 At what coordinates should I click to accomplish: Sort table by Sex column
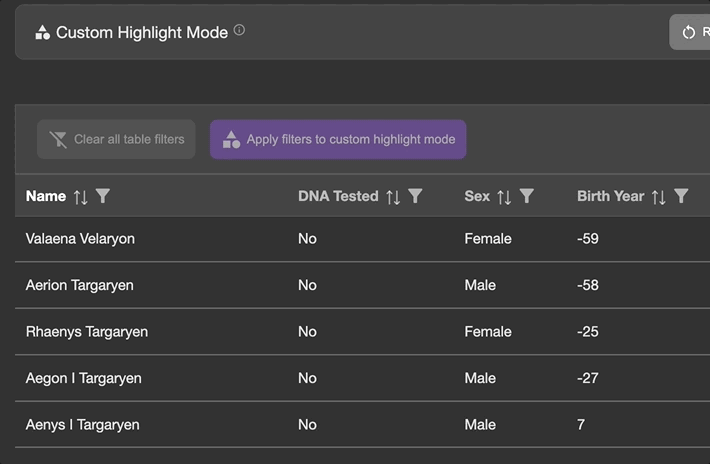[x=504, y=197]
